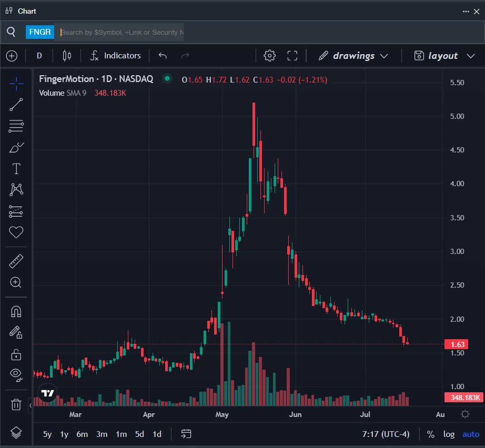
Task: Select the 1y date range
Action: [64, 434]
